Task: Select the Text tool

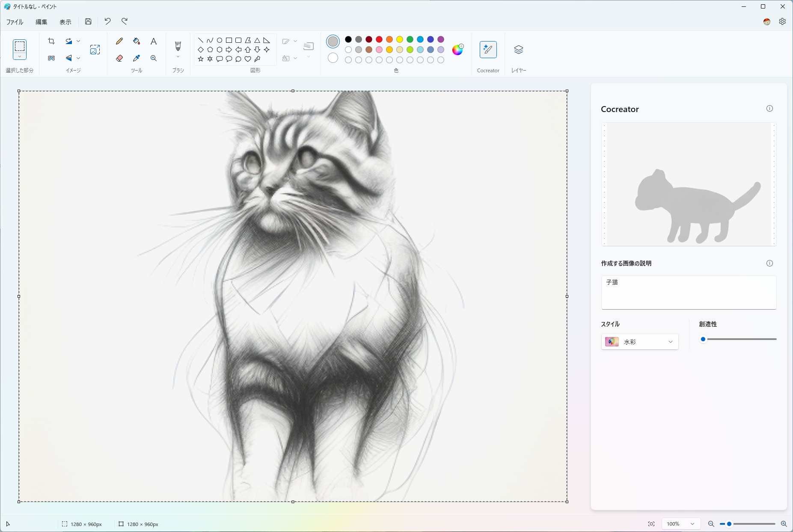Action: [x=153, y=41]
